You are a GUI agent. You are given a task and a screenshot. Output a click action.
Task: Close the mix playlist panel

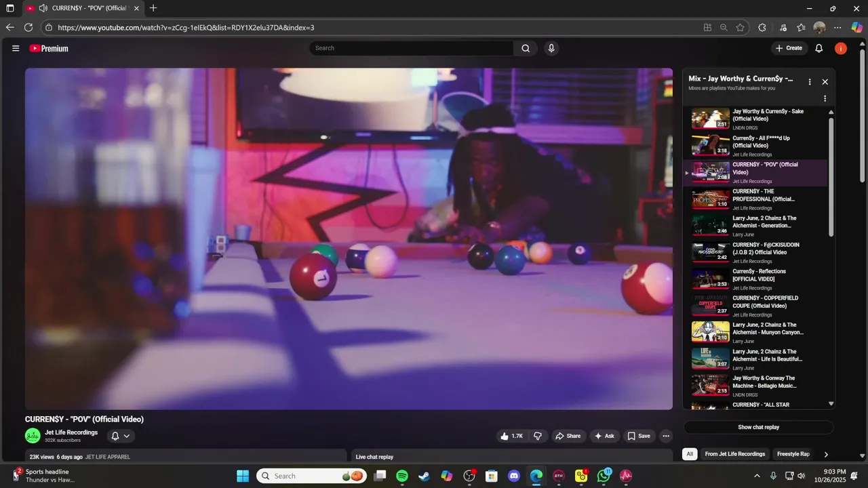pos(825,81)
